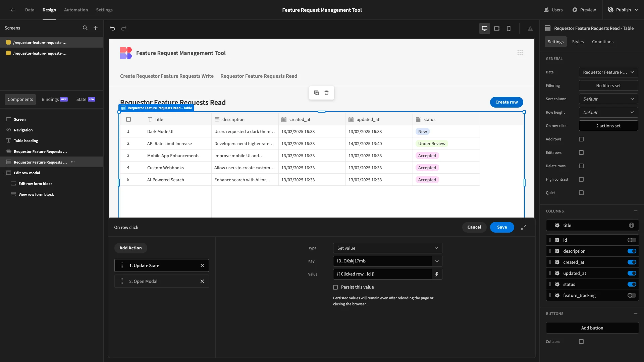Viewport: 644px width, 362px height.
Task: Enable the High contrast checkbox
Action: [581, 179]
